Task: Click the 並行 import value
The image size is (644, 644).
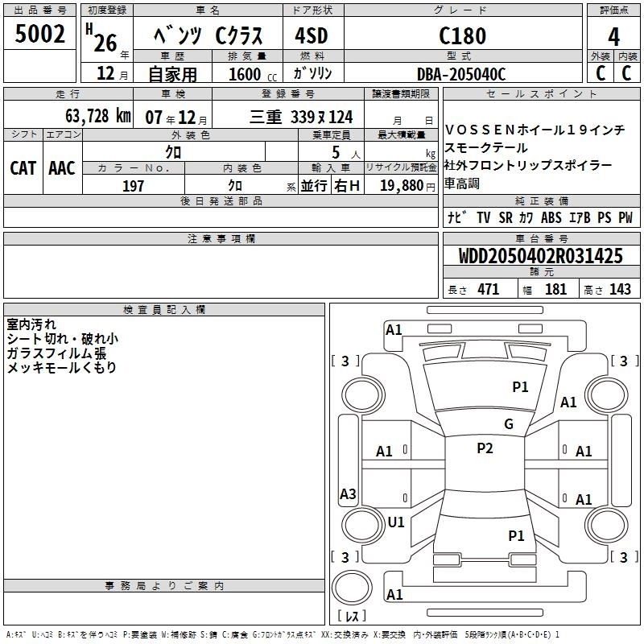Action: 314,186
